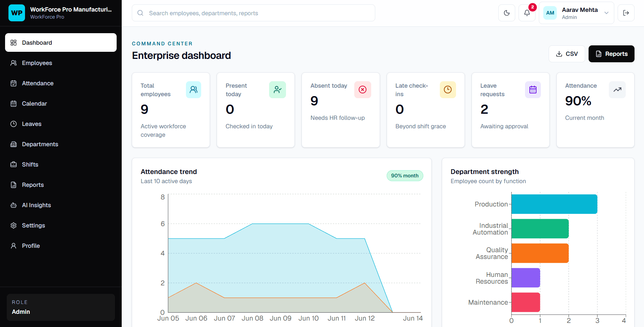Download data with CSV button
644x327 pixels.
point(567,54)
